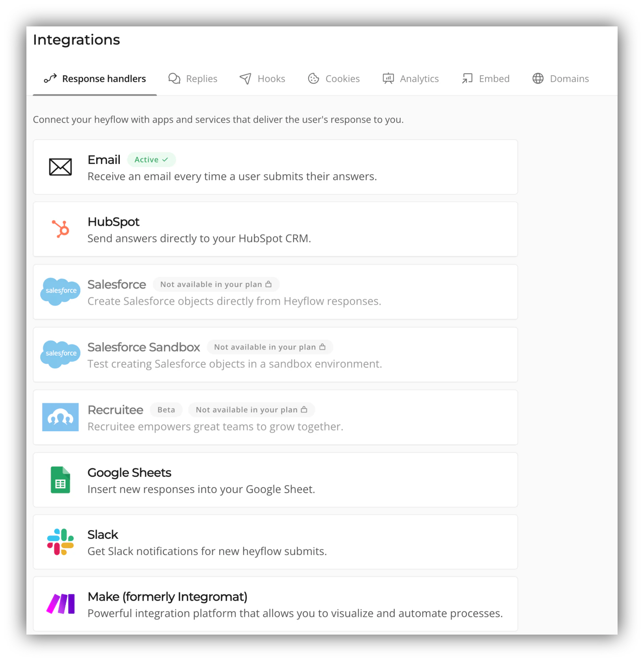Click the Salesforce Sandbox cloud logo
The image size is (644, 661).
click(60, 354)
